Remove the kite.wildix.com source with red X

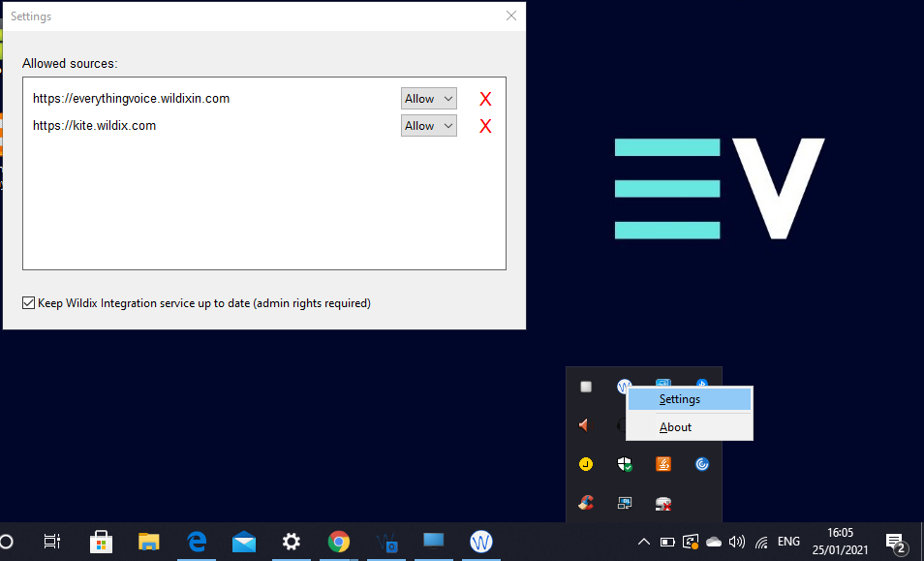tap(485, 126)
